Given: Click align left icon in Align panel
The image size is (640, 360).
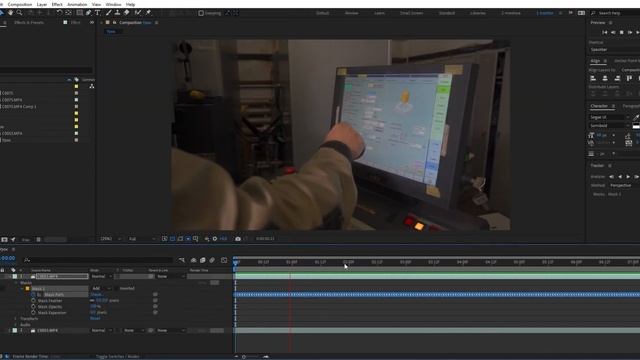Looking at the screenshot, I should (x=593, y=78).
